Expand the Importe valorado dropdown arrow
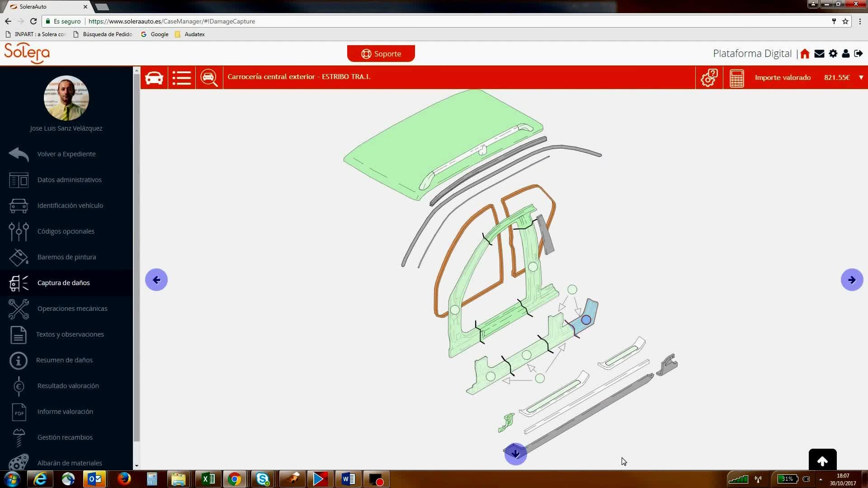Image resolution: width=868 pixels, height=488 pixels. (861, 77)
